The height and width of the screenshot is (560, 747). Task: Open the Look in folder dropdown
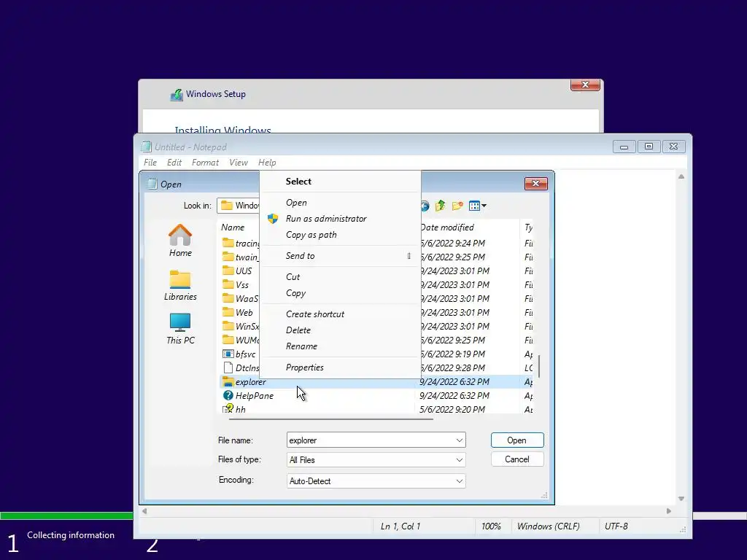pos(239,205)
